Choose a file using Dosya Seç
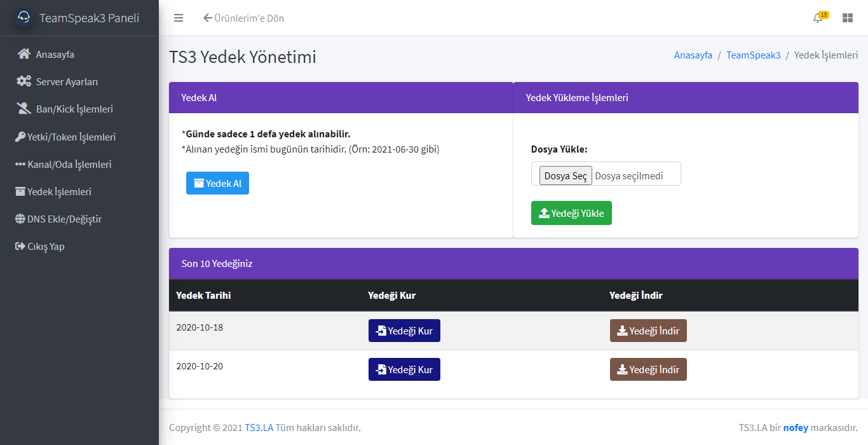Viewport: 868px width, 445px height. tap(565, 175)
